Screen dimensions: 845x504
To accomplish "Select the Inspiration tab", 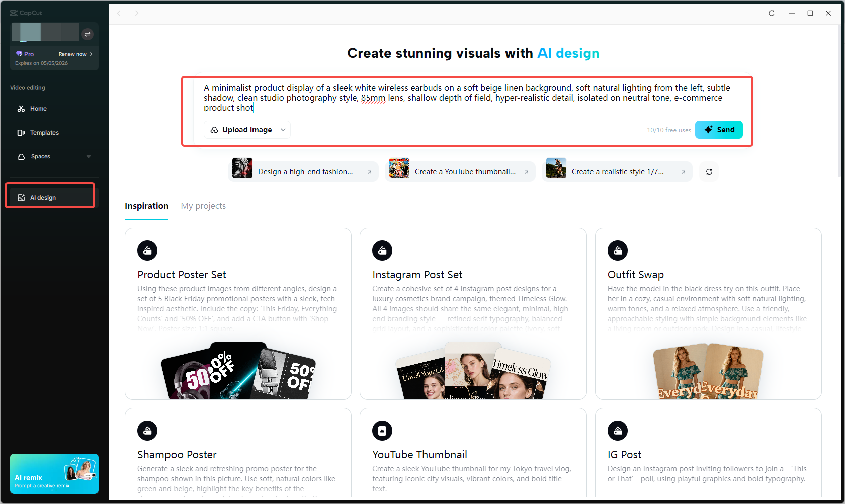I will coord(146,206).
